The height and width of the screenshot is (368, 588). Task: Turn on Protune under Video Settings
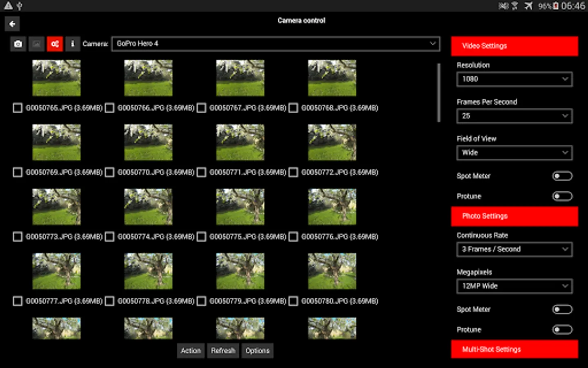(562, 196)
